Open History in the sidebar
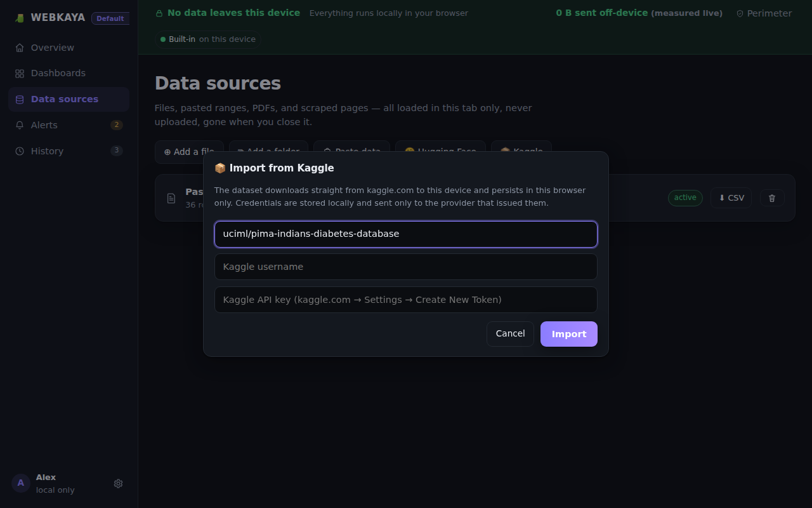The height and width of the screenshot is (508, 812). 69,151
